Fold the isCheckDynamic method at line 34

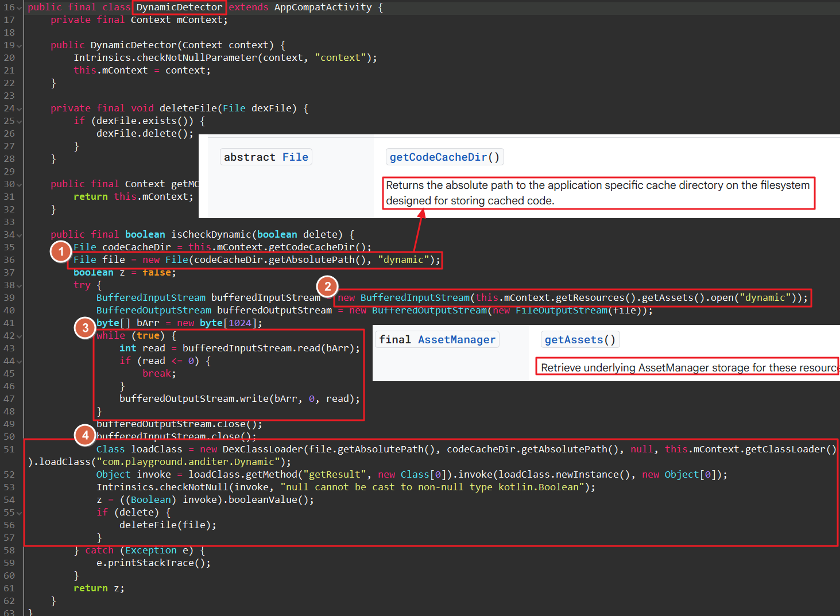[20, 235]
